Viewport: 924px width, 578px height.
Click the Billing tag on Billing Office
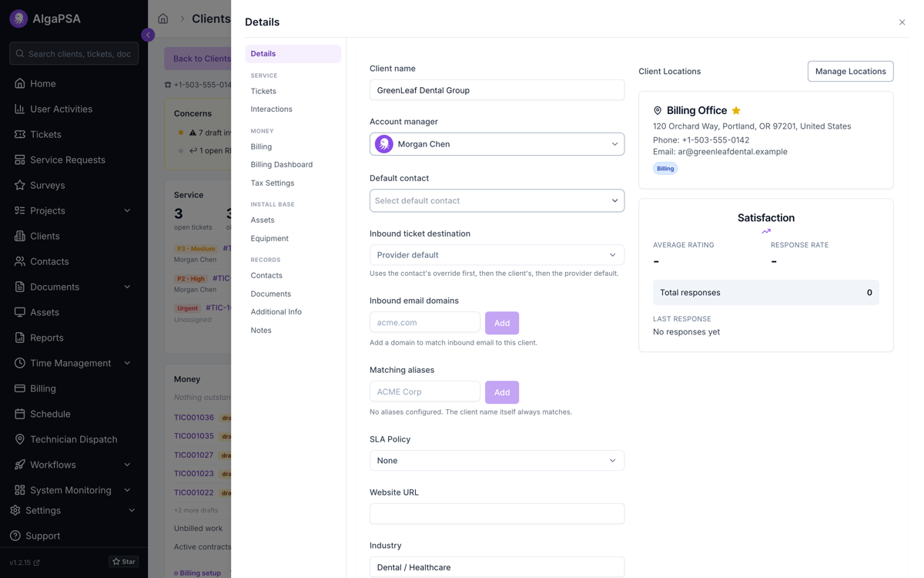[665, 168]
